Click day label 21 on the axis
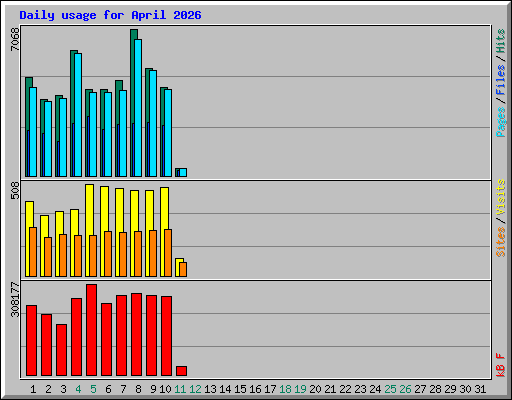This screenshot has height=400, width=512. click(330, 389)
